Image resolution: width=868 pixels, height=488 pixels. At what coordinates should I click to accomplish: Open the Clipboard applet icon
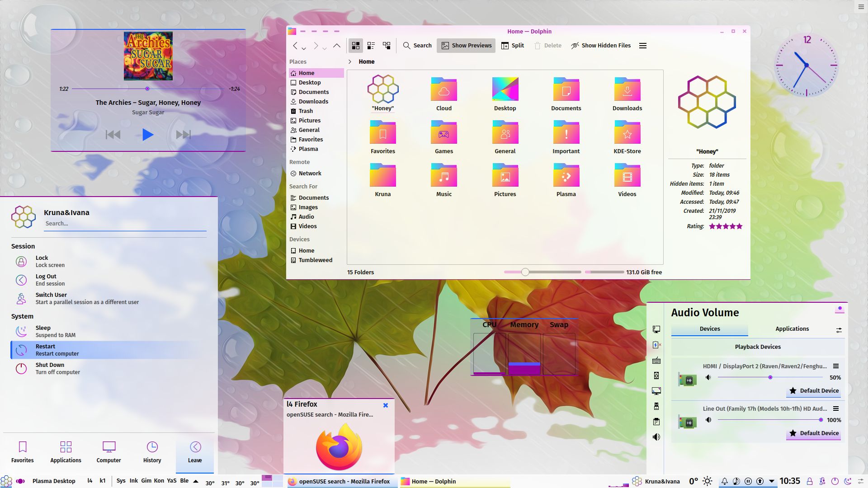click(x=656, y=422)
